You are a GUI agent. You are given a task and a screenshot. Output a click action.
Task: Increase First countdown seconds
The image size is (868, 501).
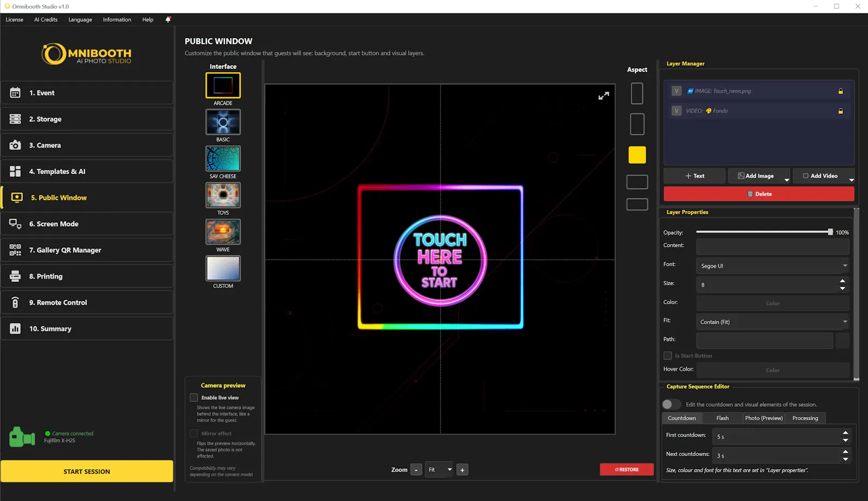tap(845, 433)
